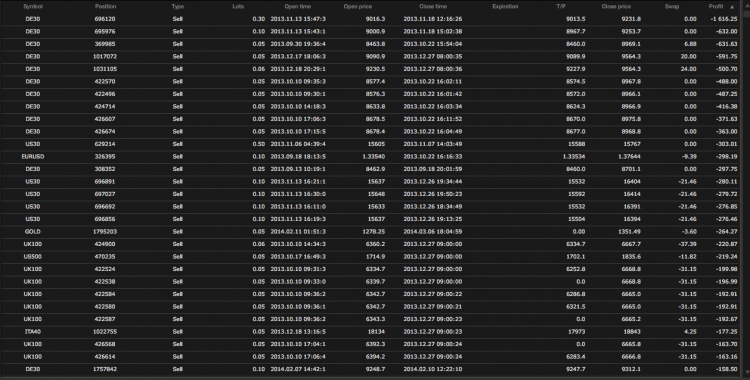This screenshot has width=750, height=380.
Task: Sort trades by the Lots header
Action: point(238,7)
